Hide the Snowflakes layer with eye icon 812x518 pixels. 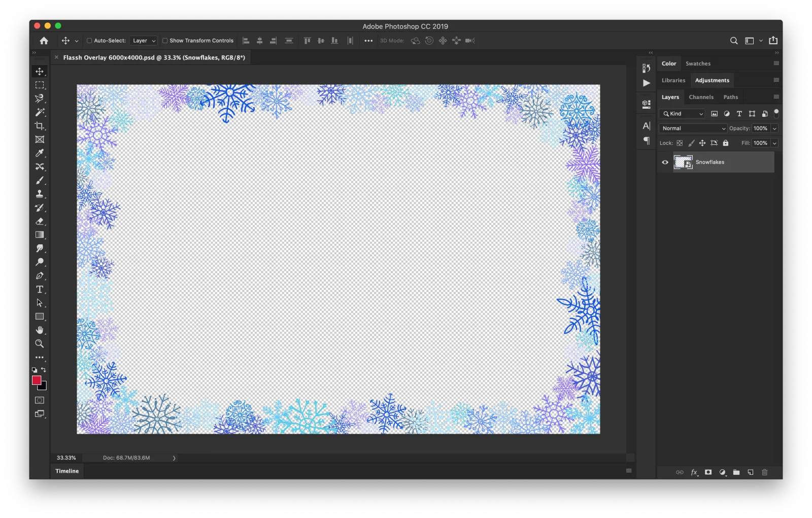tap(665, 163)
